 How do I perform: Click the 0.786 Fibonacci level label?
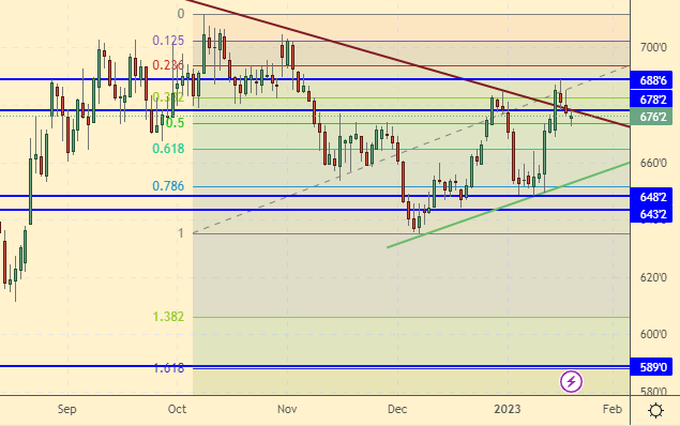[x=169, y=186]
